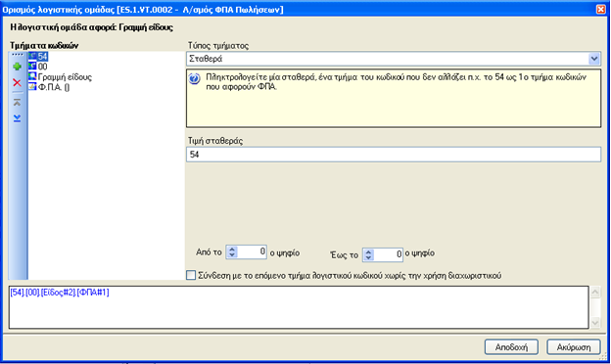Click the icon beside the 00 segment

click(x=32, y=67)
